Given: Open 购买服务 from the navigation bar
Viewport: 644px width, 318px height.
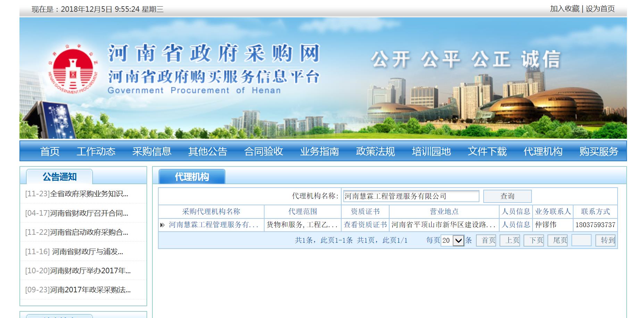Looking at the screenshot, I should [599, 151].
